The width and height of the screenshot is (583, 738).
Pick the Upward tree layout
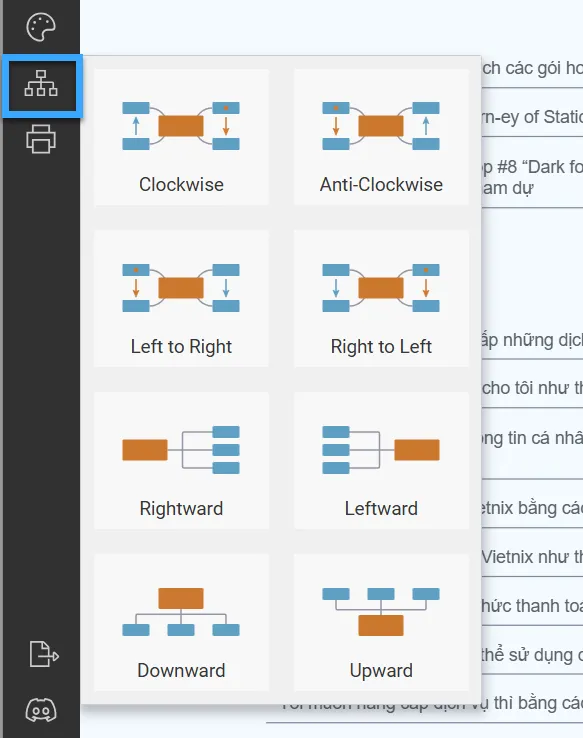click(x=381, y=622)
